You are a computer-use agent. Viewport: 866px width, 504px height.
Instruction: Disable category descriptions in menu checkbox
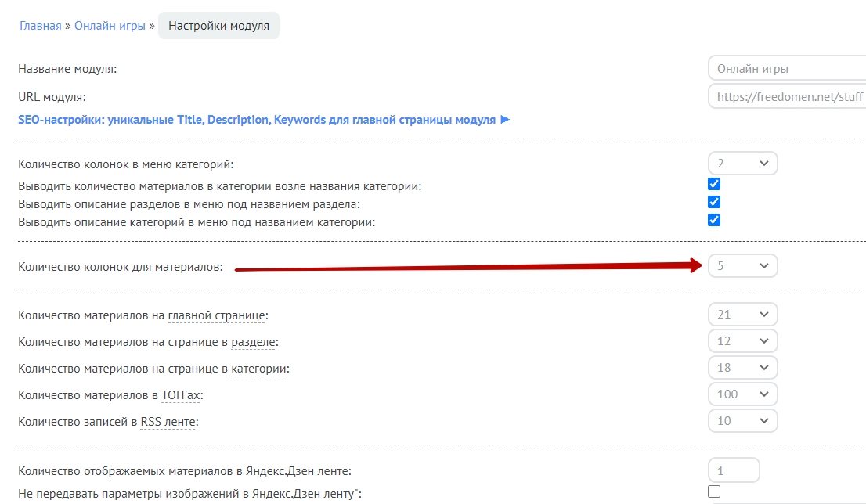[713, 221]
